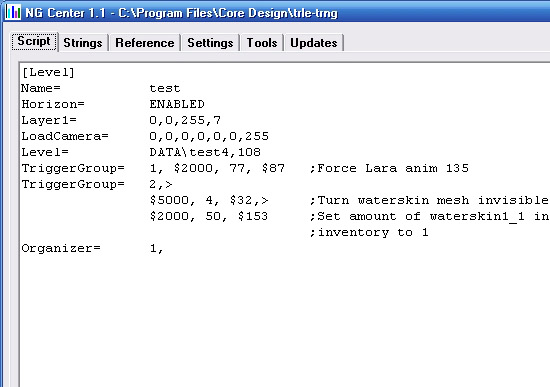Click the DATA\test4,108 level path

(205, 152)
